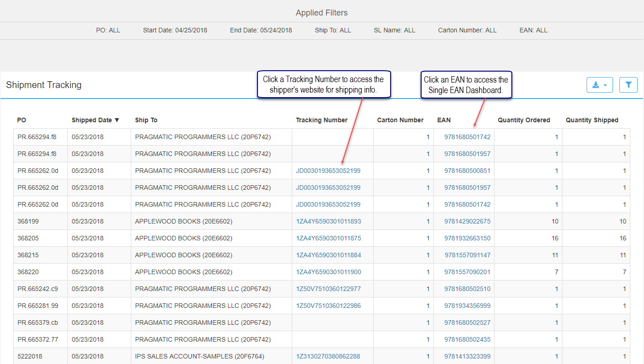Open EAN 9781680502527 link

(x=467, y=322)
